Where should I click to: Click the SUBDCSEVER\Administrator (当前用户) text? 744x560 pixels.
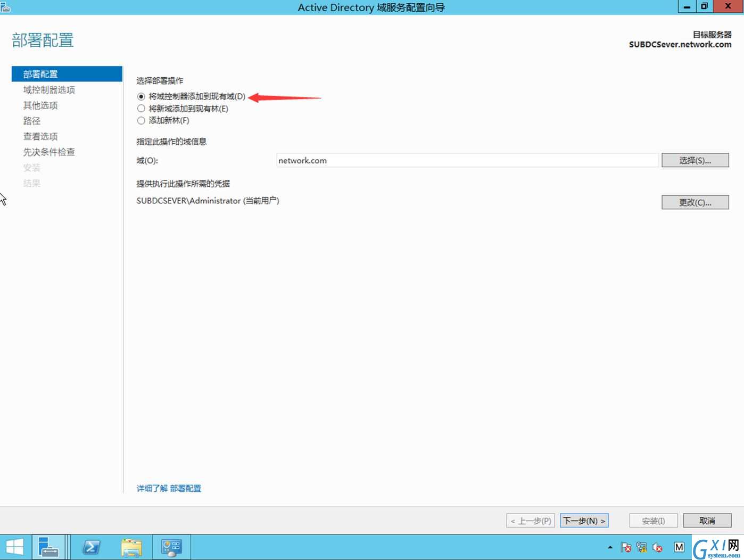208,201
